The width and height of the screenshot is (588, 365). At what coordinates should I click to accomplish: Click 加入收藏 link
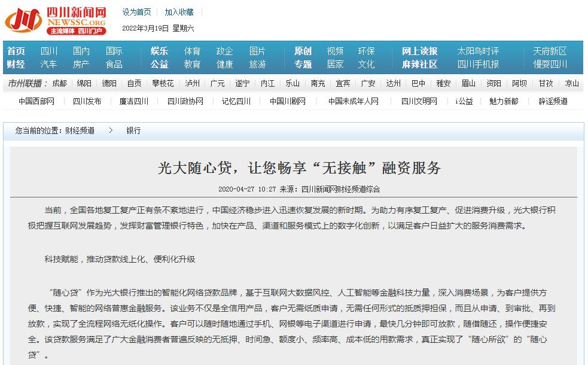pyautogui.click(x=179, y=13)
